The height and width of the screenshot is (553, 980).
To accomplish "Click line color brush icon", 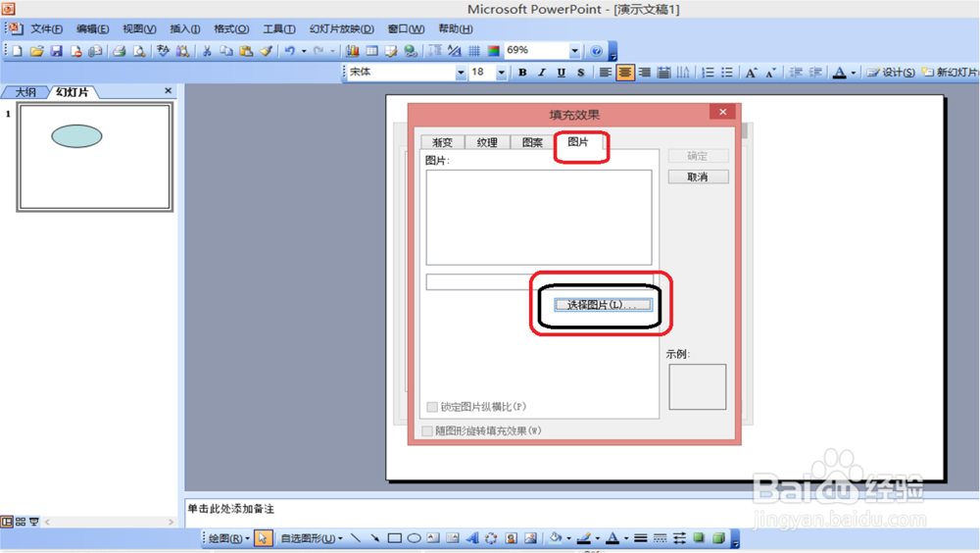I will coord(584,538).
